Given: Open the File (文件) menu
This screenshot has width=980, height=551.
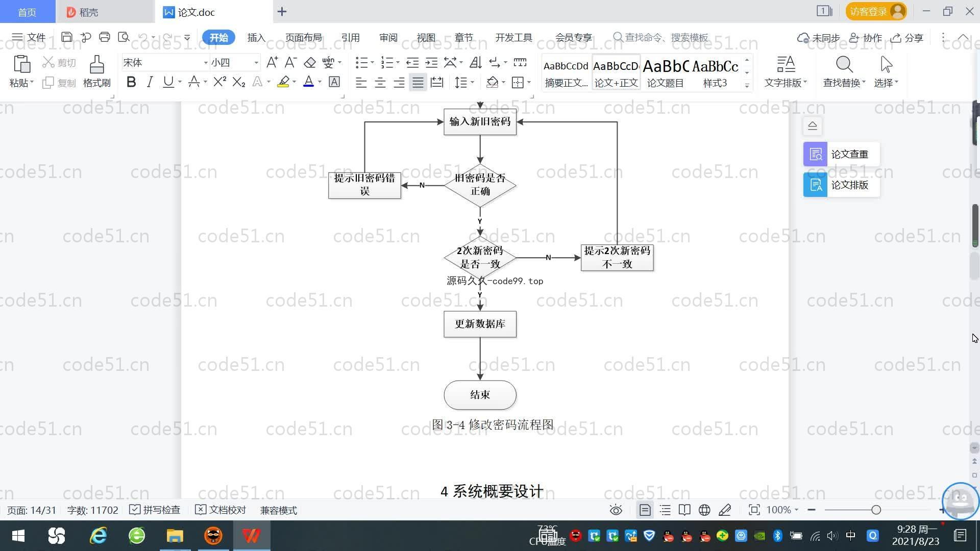Looking at the screenshot, I should [x=29, y=37].
